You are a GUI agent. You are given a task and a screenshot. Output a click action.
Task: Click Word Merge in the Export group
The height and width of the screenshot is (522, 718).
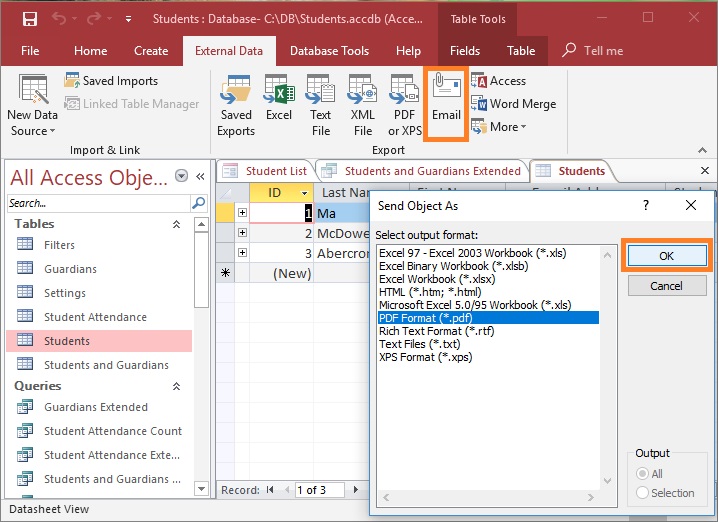click(x=514, y=104)
